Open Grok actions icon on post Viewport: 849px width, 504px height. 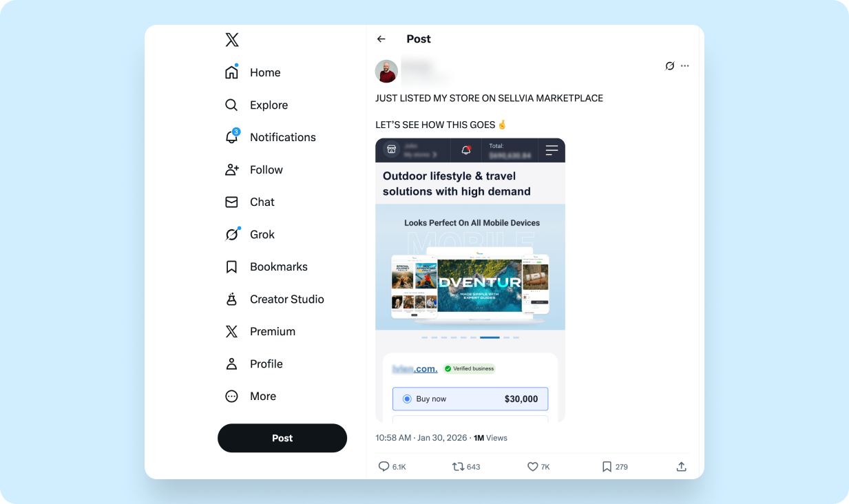[669, 66]
